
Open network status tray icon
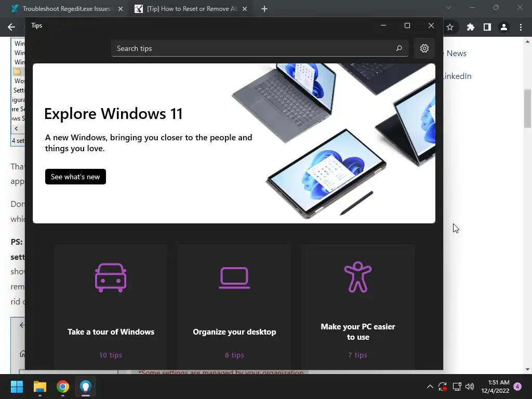coord(457,387)
